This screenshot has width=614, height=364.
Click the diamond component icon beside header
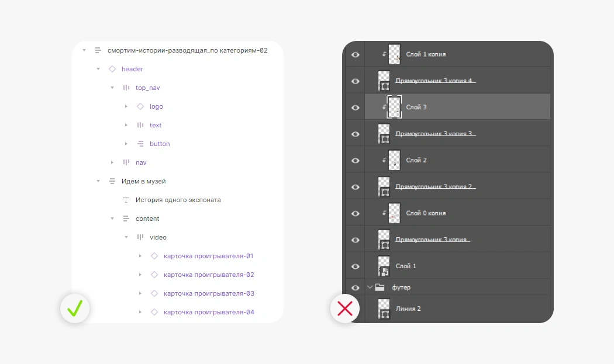click(112, 69)
